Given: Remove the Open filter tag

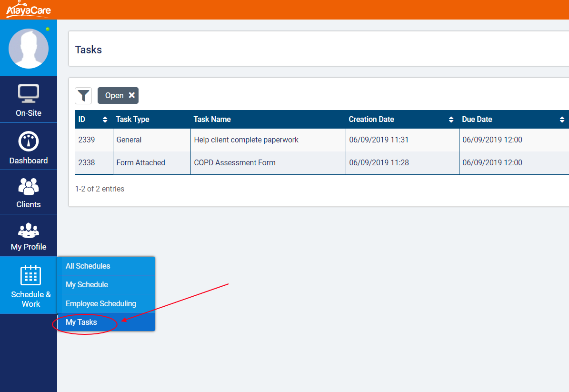Looking at the screenshot, I should point(132,95).
